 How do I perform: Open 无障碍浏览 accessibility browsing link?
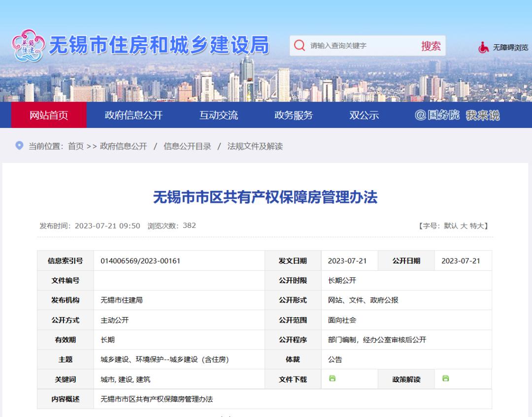point(510,47)
